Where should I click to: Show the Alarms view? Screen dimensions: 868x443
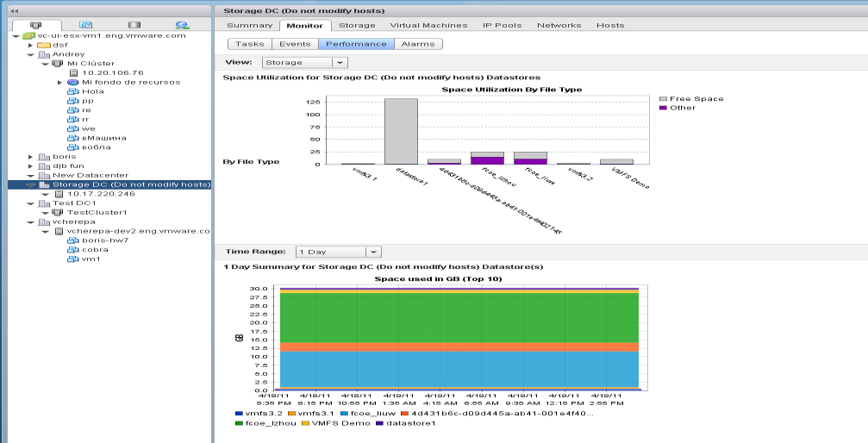coord(418,44)
